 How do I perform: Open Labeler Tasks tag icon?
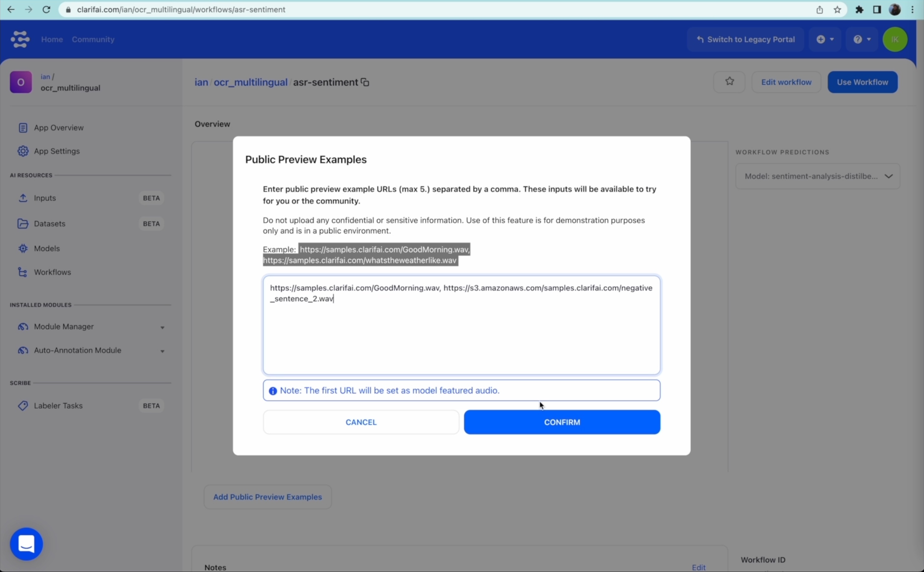[x=23, y=406]
